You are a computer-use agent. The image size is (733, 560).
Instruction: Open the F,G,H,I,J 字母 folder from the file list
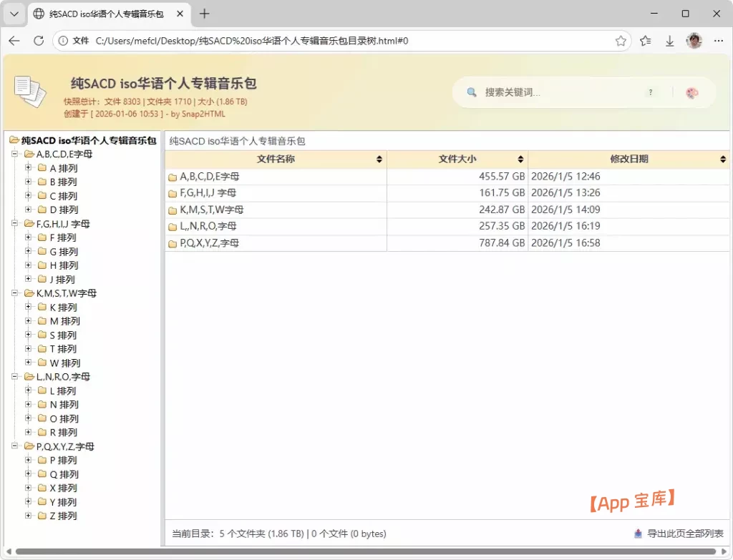pyautogui.click(x=211, y=192)
